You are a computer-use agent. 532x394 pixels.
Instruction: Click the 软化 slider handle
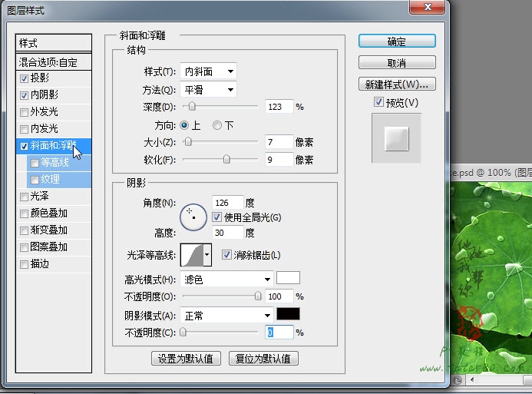point(226,159)
